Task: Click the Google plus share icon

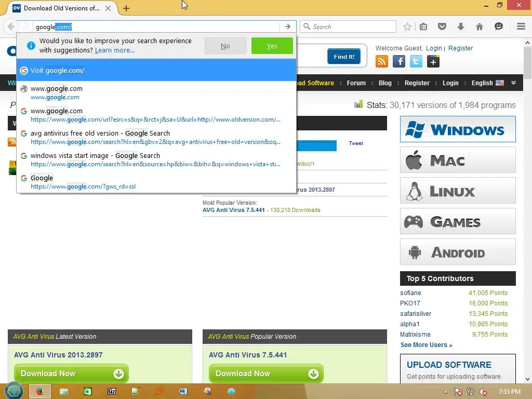Action: [x=433, y=61]
